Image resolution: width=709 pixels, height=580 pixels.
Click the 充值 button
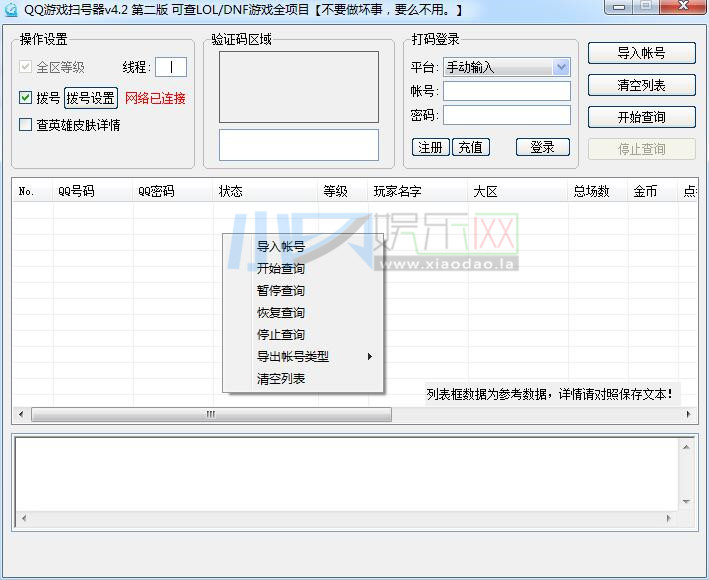point(471,147)
